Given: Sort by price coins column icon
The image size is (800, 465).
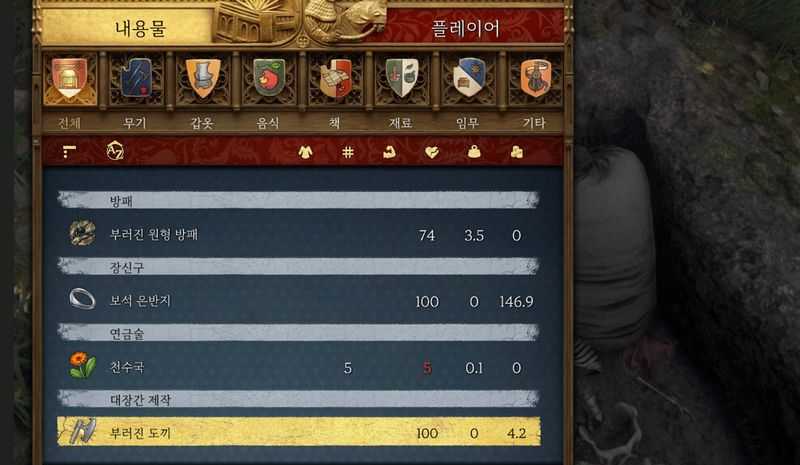Looking at the screenshot, I should [x=516, y=152].
